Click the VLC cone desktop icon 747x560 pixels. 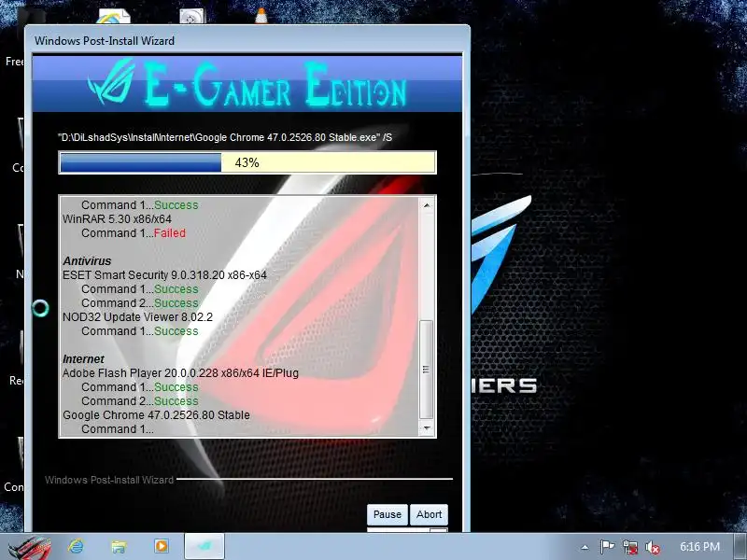click(x=261, y=16)
